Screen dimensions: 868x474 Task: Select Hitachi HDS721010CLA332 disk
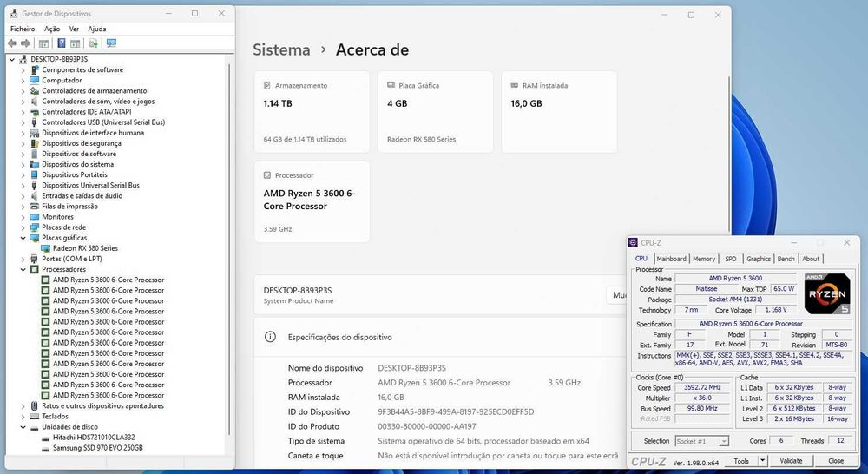94,438
